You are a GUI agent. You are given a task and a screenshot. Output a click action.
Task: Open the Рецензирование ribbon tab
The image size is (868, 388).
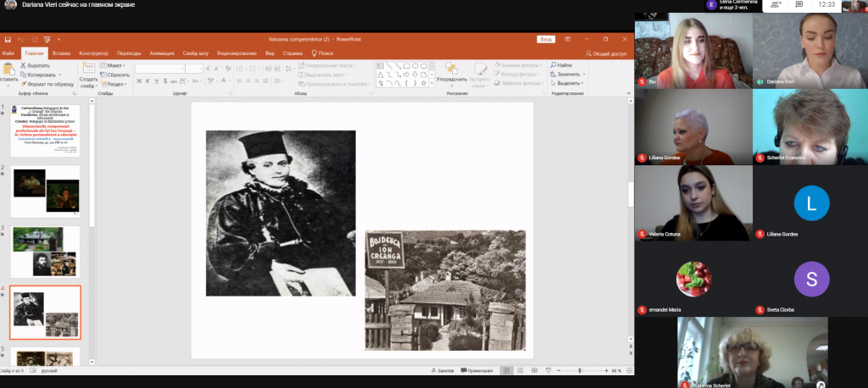236,53
